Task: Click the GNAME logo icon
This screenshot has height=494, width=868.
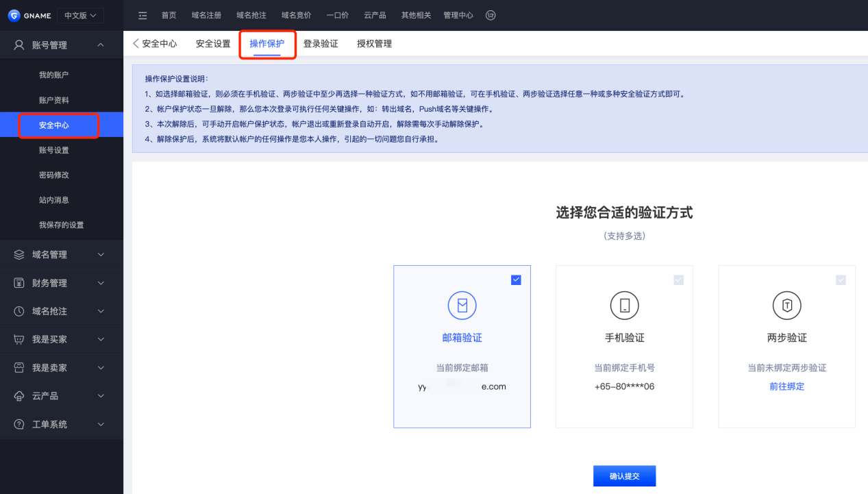Action: [x=14, y=15]
